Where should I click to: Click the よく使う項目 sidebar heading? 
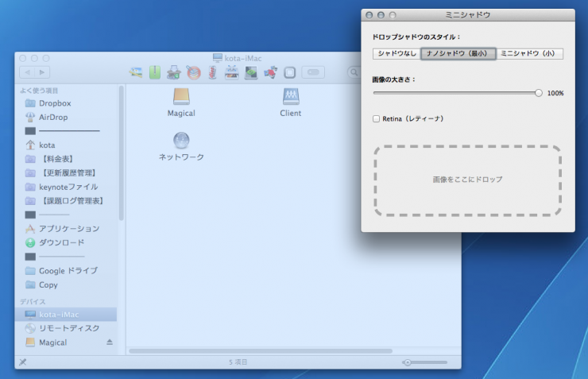39,91
